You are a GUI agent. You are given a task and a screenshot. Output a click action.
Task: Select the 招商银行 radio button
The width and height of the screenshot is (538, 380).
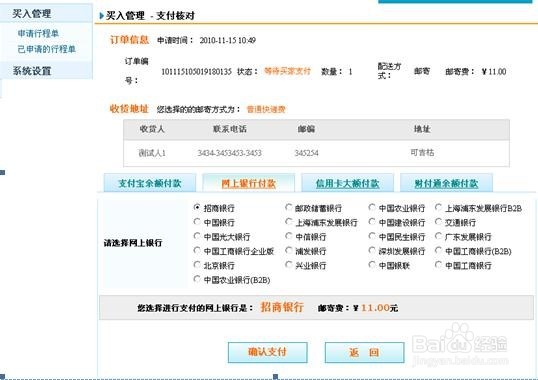point(197,207)
